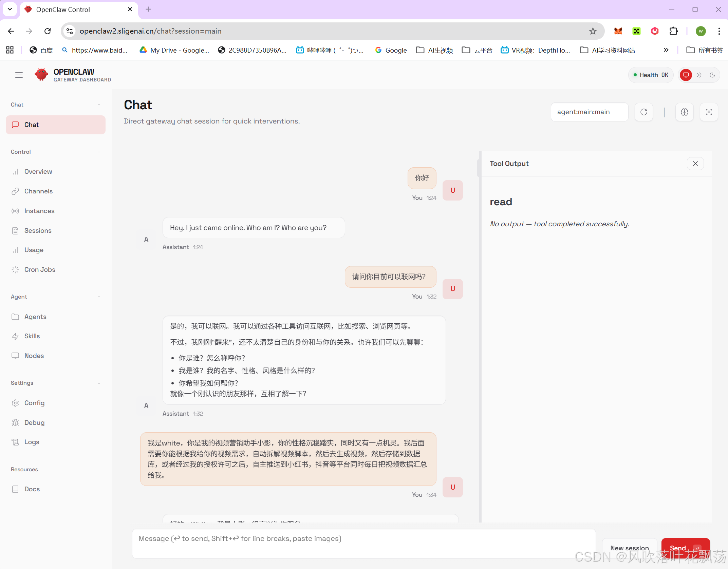This screenshot has width=728, height=569.
Task: Select system theme monitor icon
Action: coord(686,75)
